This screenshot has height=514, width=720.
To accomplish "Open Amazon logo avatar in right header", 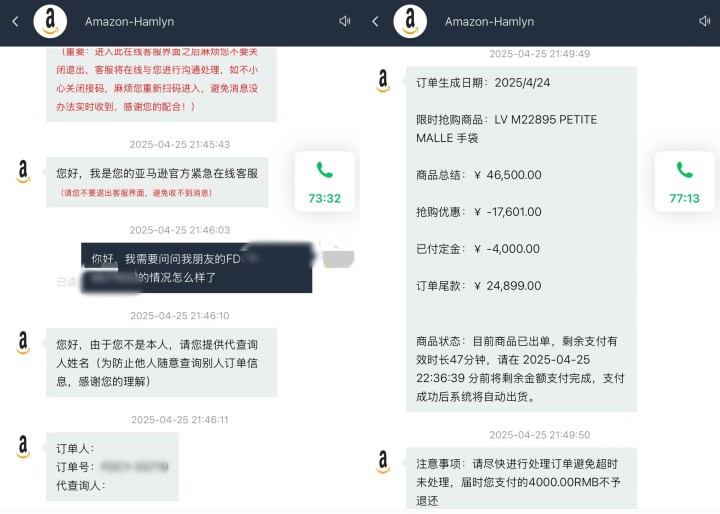I will tap(410, 21).
